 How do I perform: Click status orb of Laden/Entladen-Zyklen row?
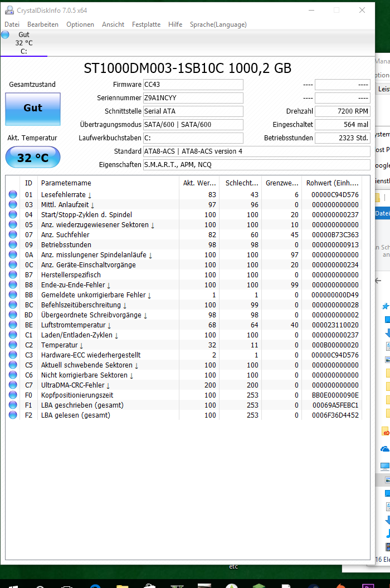click(x=13, y=335)
